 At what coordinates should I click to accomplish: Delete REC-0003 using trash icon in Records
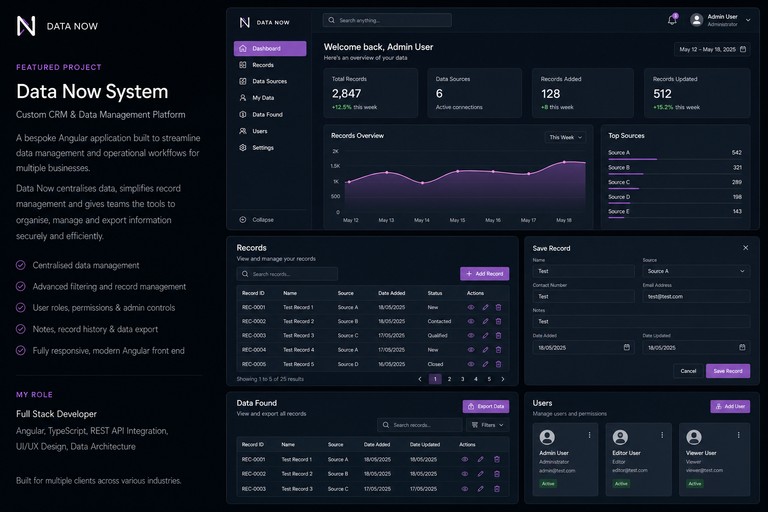coord(498,336)
